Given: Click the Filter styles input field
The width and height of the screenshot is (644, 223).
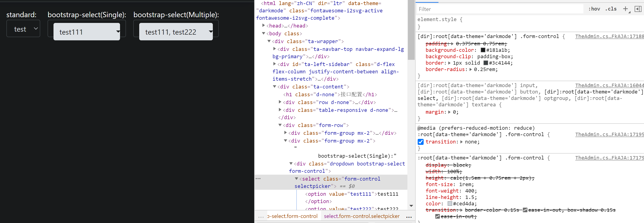Looking at the screenshot, I should 500,9.
